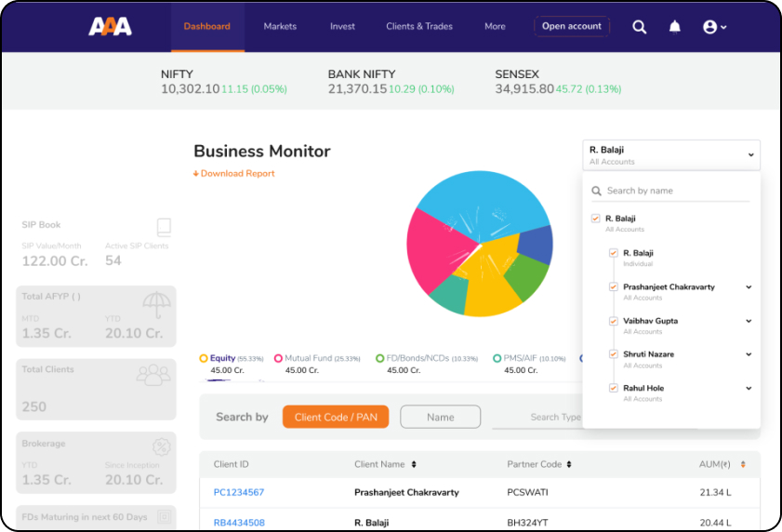
Task: Click the Mutual Fund legend circle
Action: [x=278, y=358]
